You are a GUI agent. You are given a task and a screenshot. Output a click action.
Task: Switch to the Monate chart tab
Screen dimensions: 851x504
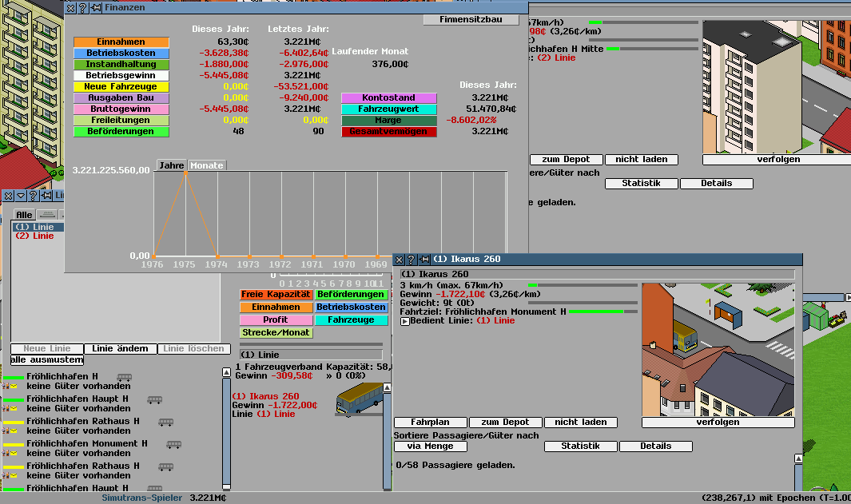click(207, 165)
